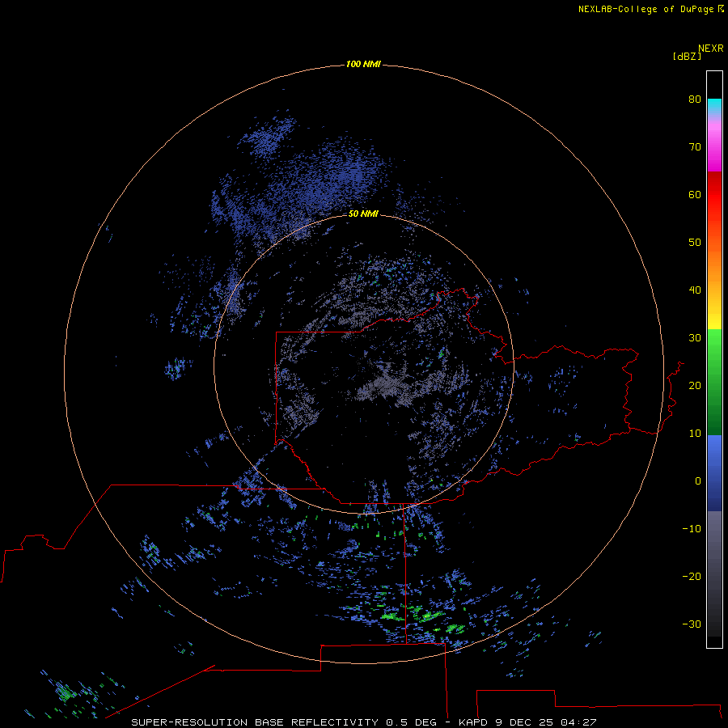Click the 0 dBZ scale value
This screenshot has width=728, height=728.
[698, 481]
